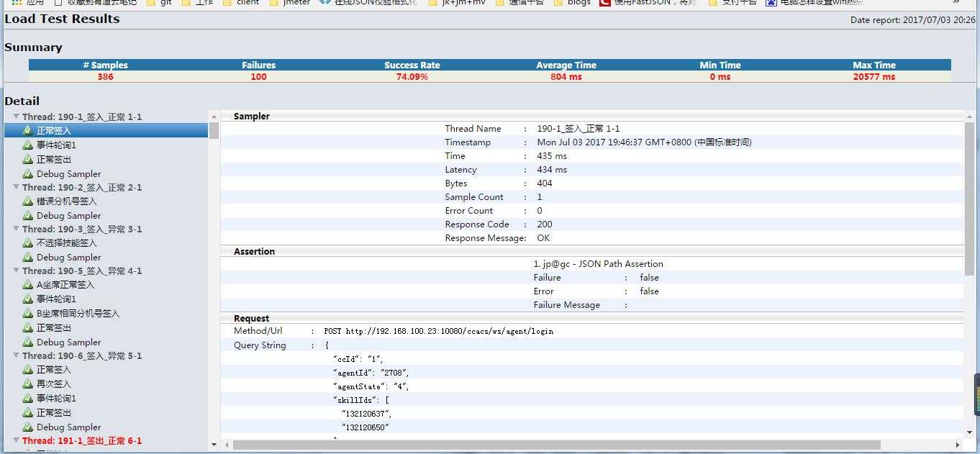Click the detail pane scroll-up arrow
This screenshot has height=454, width=980.
(969, 116)
